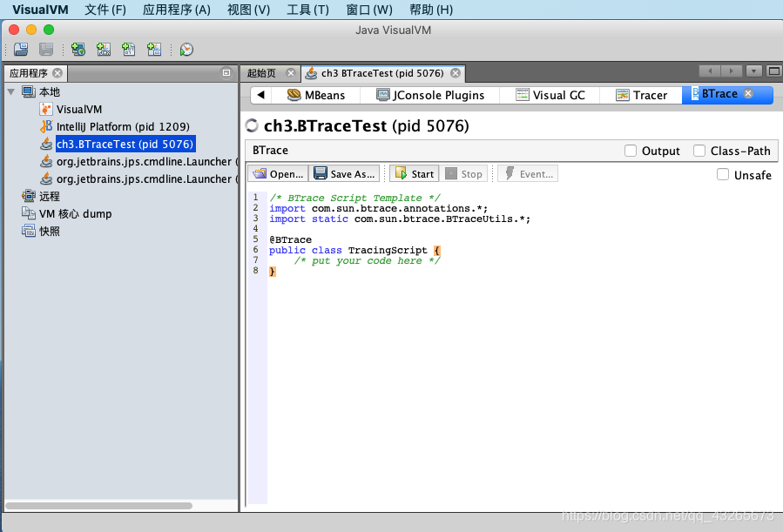The width and height of the screenshot is (783, 532).
Task: Click the Add Application Snapshot toolbar icon
Action: (154, 50)
